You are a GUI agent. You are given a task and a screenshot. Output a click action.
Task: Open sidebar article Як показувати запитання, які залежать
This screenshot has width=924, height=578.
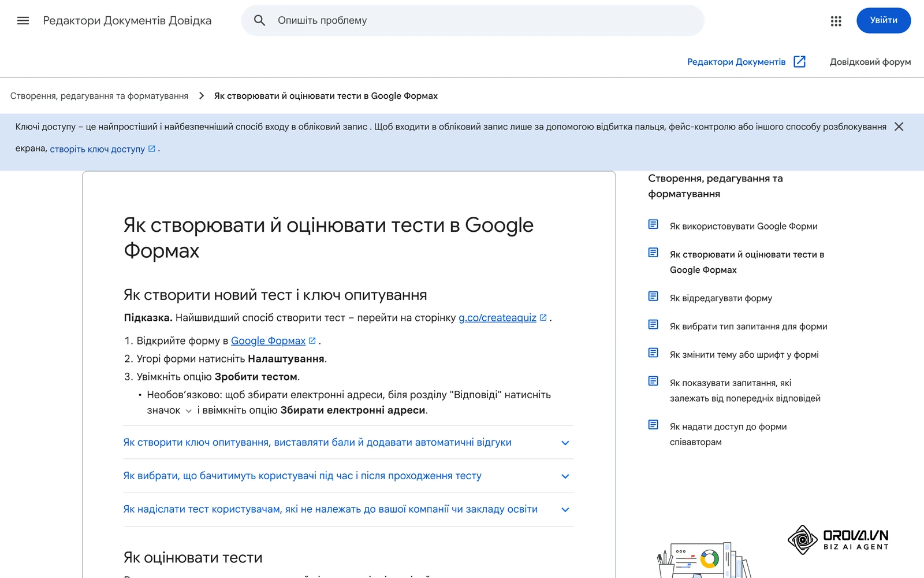(745, 391)
